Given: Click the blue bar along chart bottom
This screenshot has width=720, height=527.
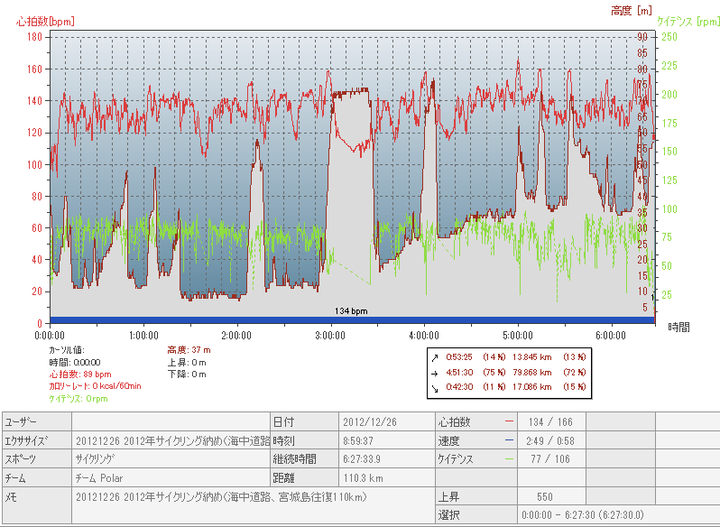Looking at the screenshot, I should (352, 320).
